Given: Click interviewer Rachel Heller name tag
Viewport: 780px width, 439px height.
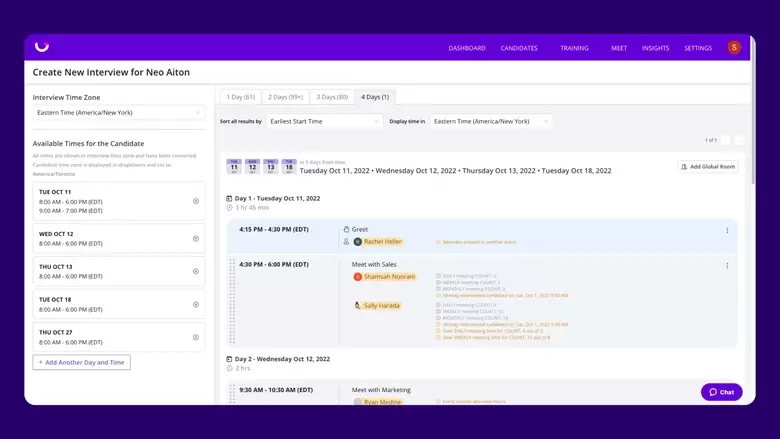Looking at the screenshot, I should [x=381, y=241].
